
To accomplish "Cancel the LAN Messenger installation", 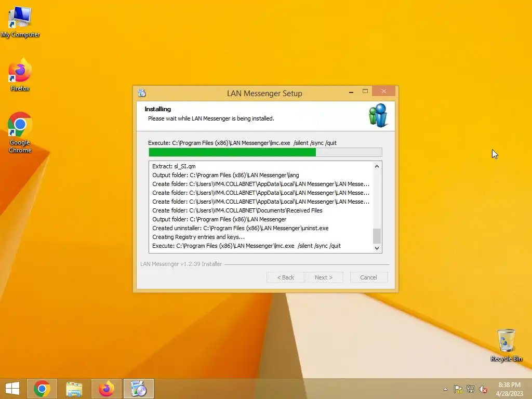I will [x=368, y=277].
